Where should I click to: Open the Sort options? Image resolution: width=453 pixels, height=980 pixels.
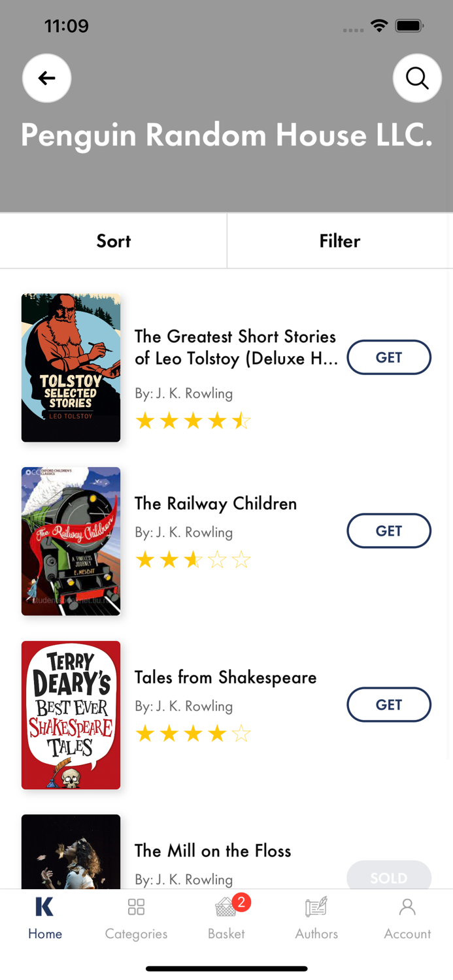pyautogui.click(x=114, y=241)
